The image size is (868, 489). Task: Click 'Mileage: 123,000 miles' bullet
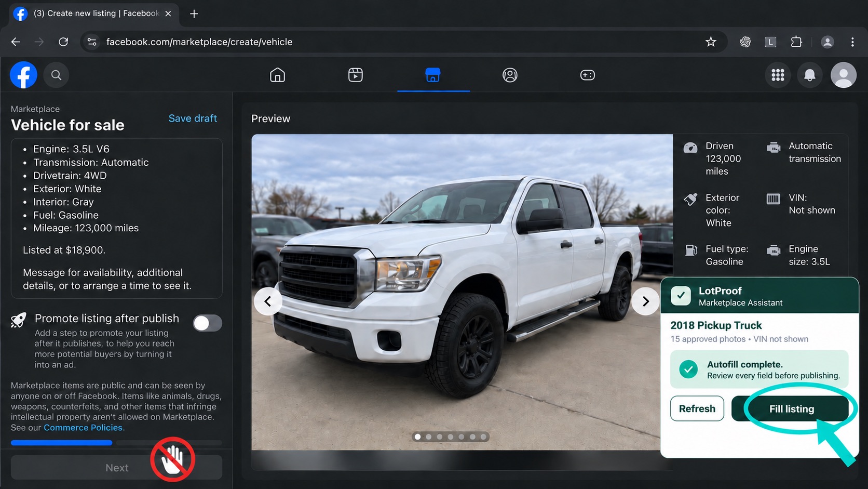coord(86,228)
